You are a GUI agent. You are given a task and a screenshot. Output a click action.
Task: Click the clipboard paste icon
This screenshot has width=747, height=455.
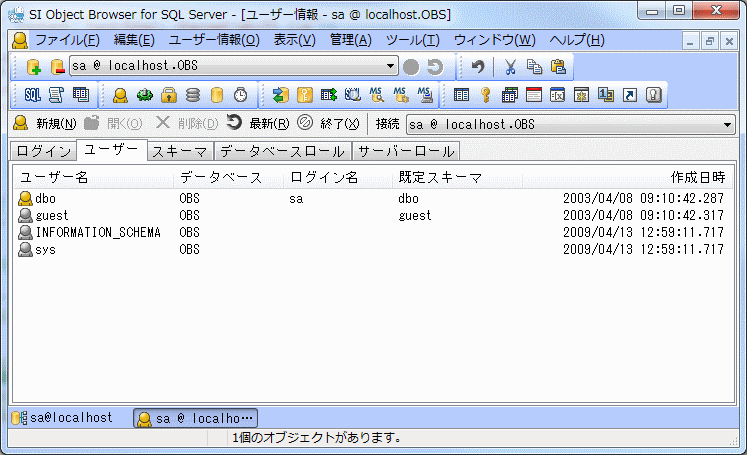click(x=559, y=67)
